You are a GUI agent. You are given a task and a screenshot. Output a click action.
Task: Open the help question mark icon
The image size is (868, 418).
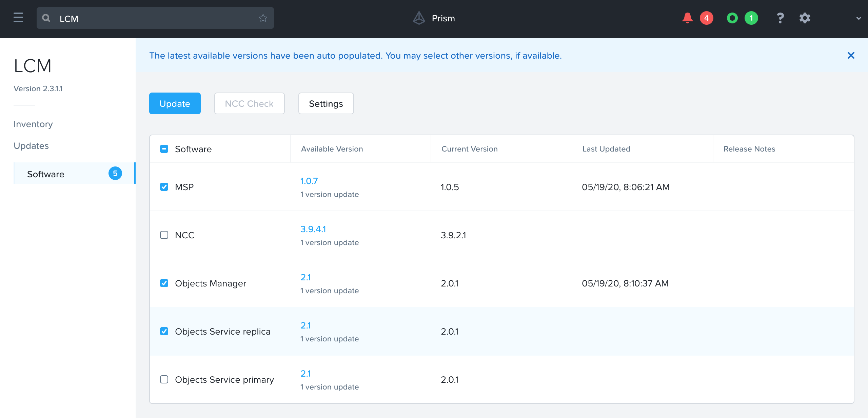click(780, 18)
